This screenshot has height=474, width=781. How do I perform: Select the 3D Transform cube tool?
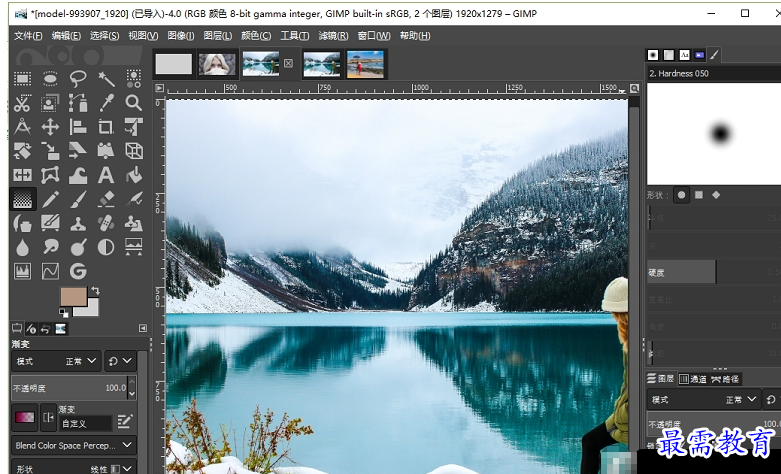133,151
